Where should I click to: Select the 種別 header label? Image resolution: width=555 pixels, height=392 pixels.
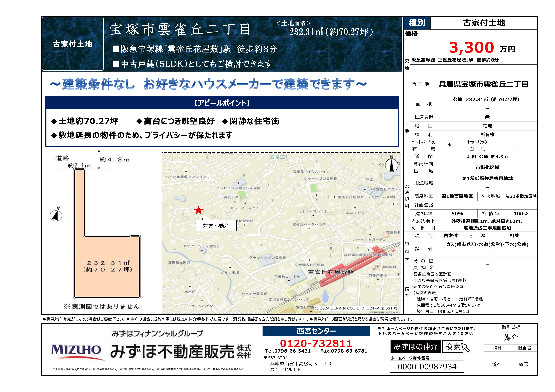417,23
